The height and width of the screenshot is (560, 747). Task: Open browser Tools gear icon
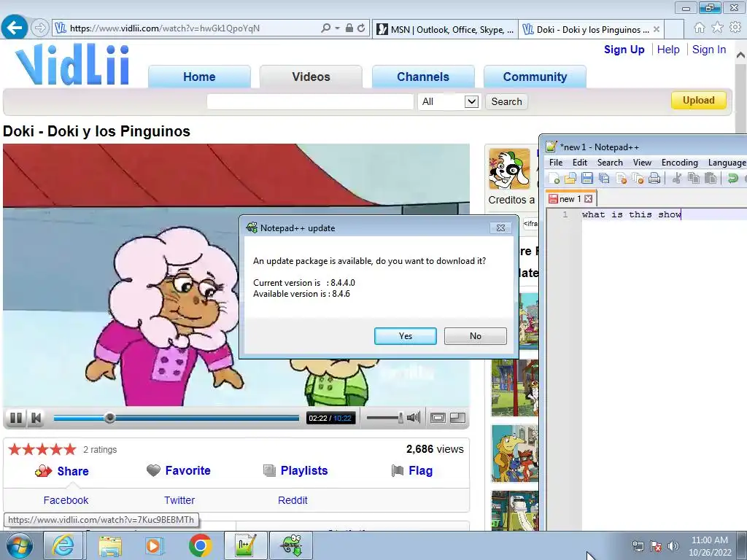click(735, 28)
